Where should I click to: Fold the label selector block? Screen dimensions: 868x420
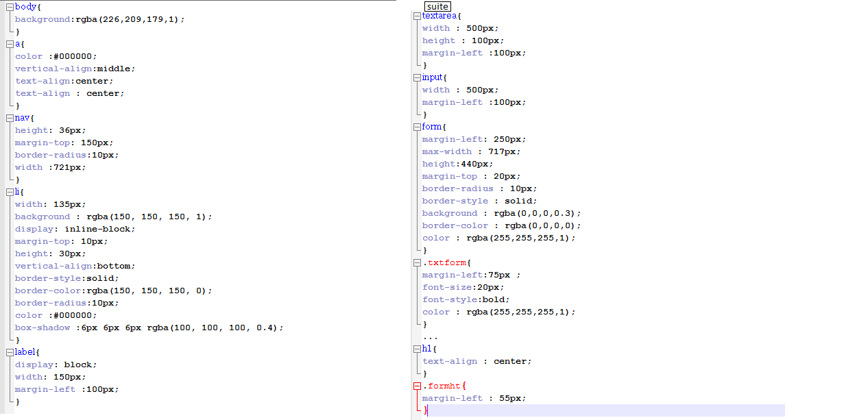10,352
